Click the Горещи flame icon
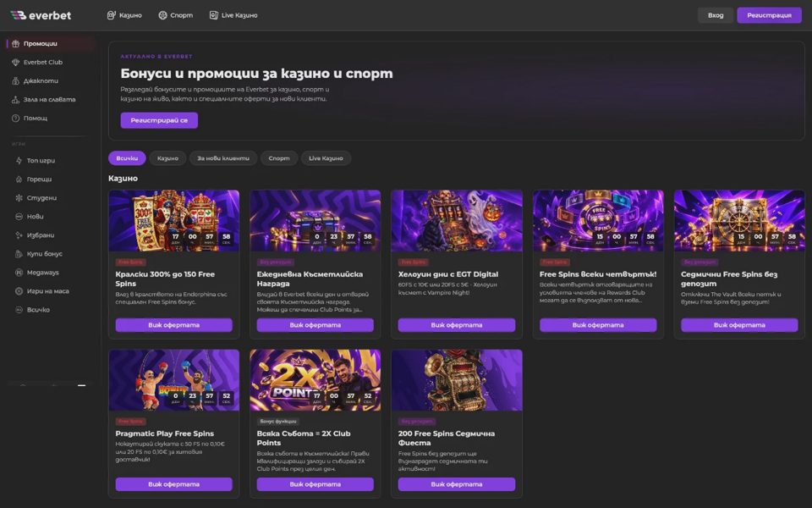This screenshot has width=812, height=508. (x=19, y=179)
